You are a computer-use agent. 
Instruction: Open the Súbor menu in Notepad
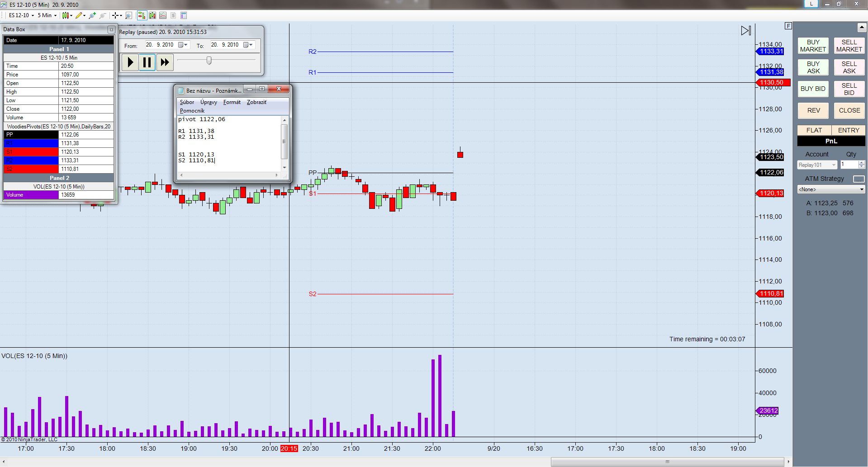[187, 102]
